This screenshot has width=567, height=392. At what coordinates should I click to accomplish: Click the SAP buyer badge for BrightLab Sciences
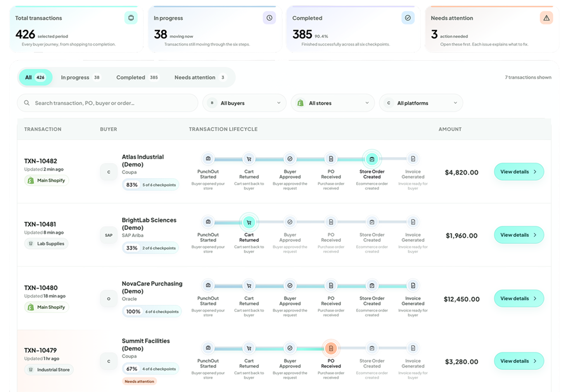coord(109,235)
